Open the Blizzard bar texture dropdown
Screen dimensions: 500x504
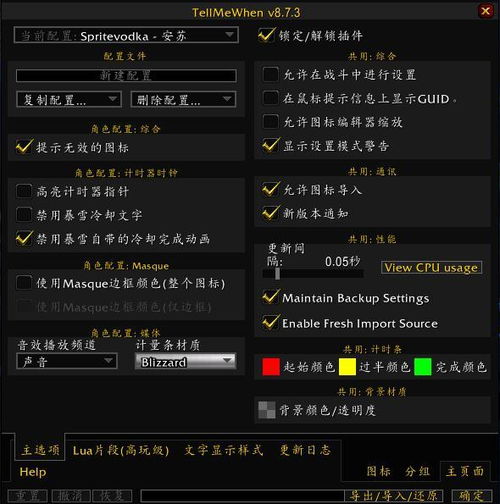[x=186, y=362]
